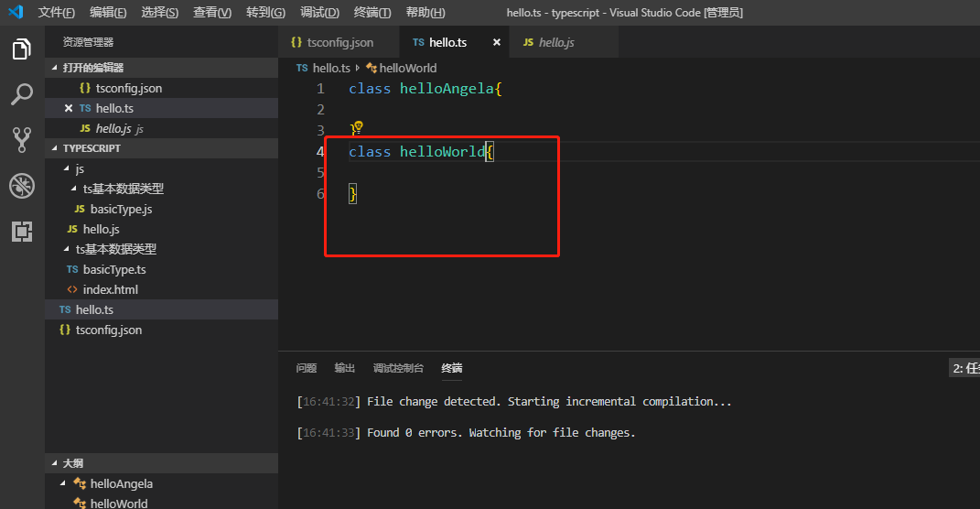Click the 'Found 0 errors' terminal line
The image size is (980, 509).
(467, 433)
